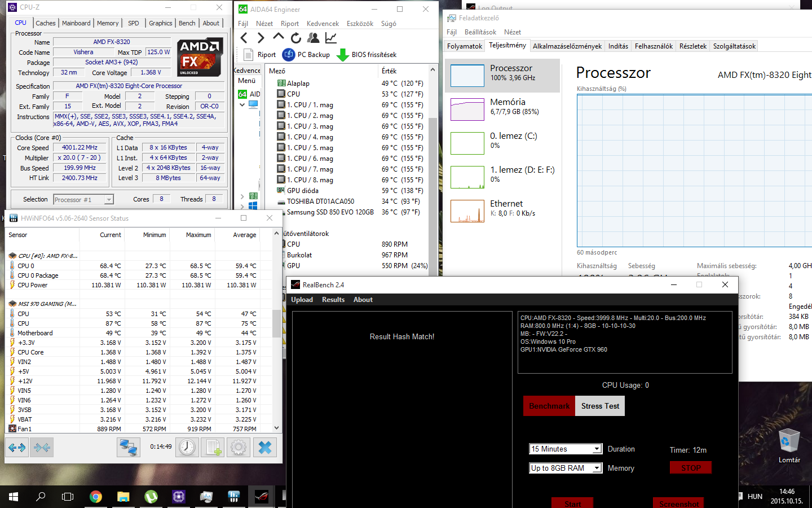Screen dimensions: 812x508
Task: Go back in AIDA64 navigation
Action: click(244, 38)
